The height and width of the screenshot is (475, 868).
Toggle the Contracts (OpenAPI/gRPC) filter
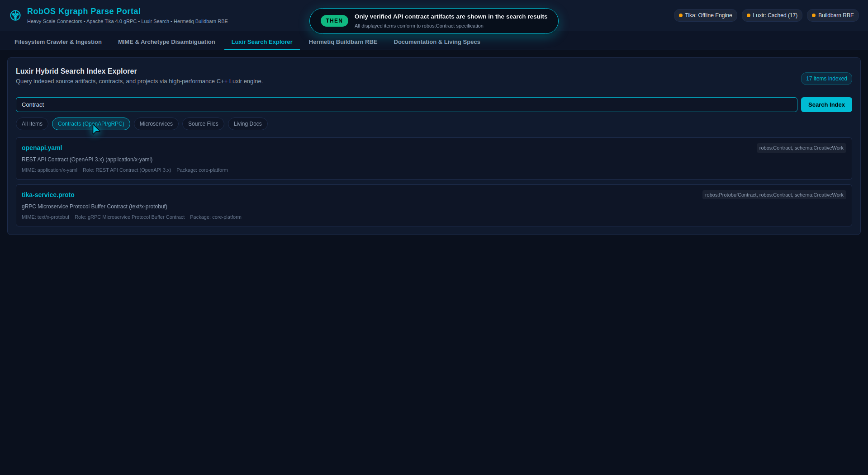pyautogui.click(x=91, y=124)
